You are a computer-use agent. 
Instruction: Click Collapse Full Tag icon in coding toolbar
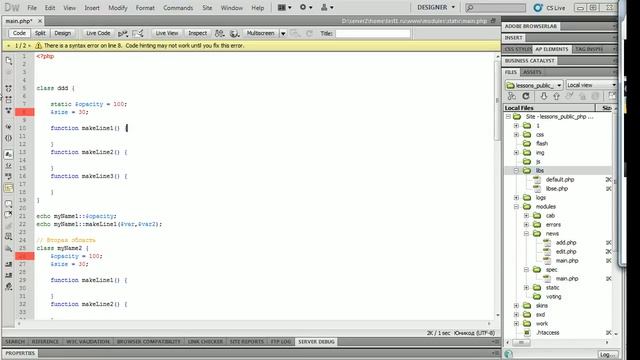pyautogui.click(x=9, y=88)
